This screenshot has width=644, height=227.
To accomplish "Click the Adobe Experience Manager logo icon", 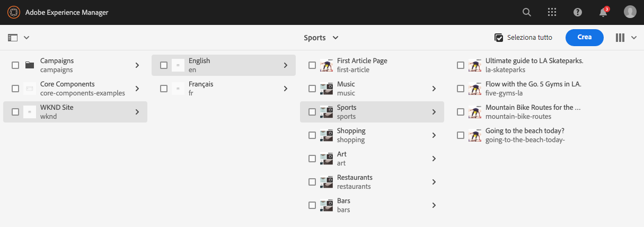I will pos(14,12).
